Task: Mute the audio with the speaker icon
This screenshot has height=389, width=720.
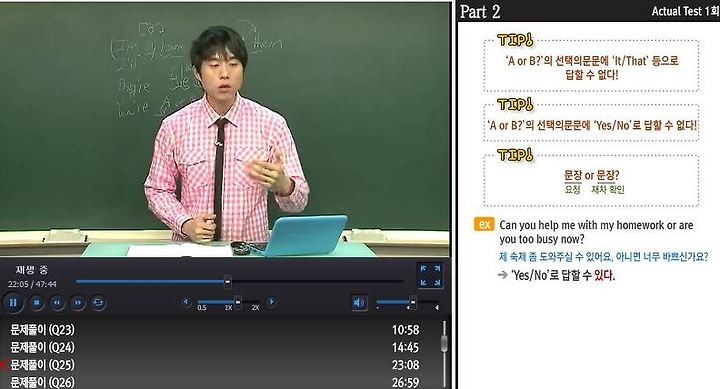Action: [x=359, y=303]
